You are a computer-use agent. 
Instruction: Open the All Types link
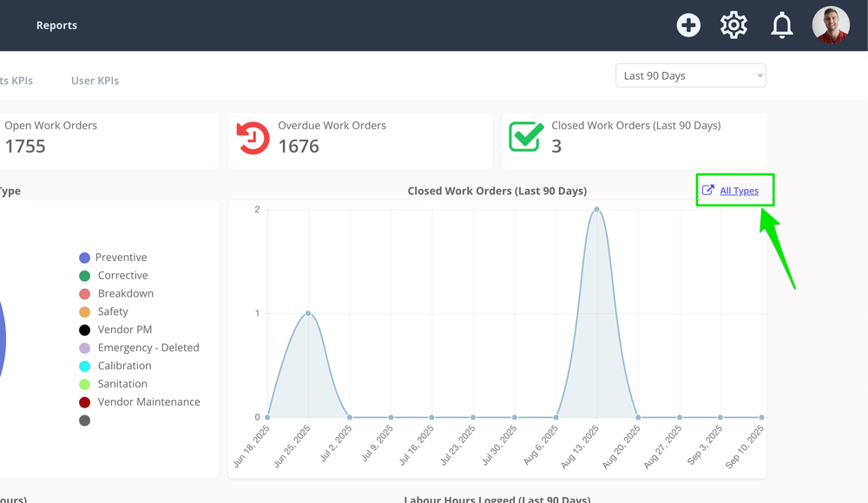point(739,191)
